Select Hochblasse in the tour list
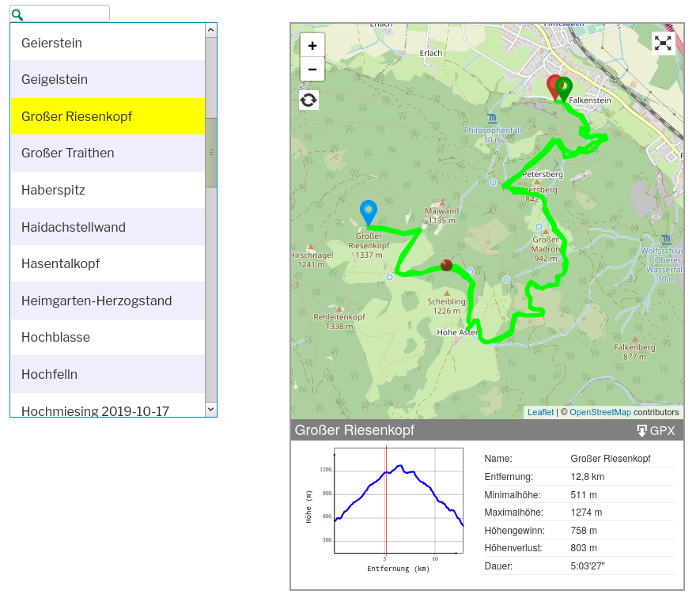Image resolution: width=700 pixels, height=609 pixels. tap(108, 337)
